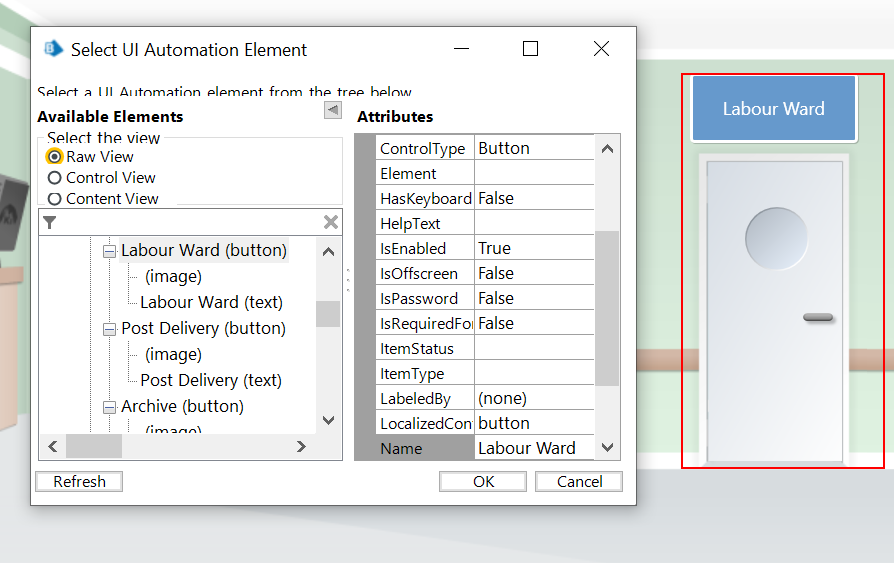Switch to the Control View option
The height and width of the screenshot is (563, 894).
(55, 178)
